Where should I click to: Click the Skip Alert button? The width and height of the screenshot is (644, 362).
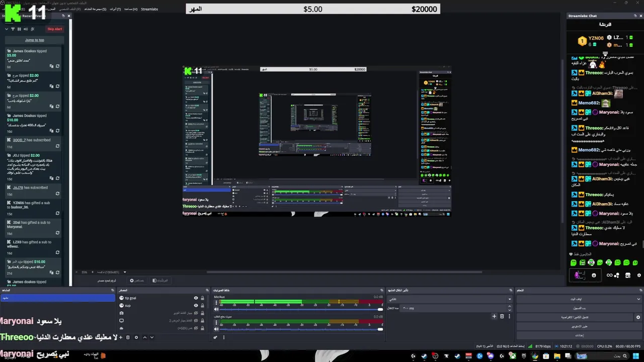pyautogui.click(x=55, y=29)
